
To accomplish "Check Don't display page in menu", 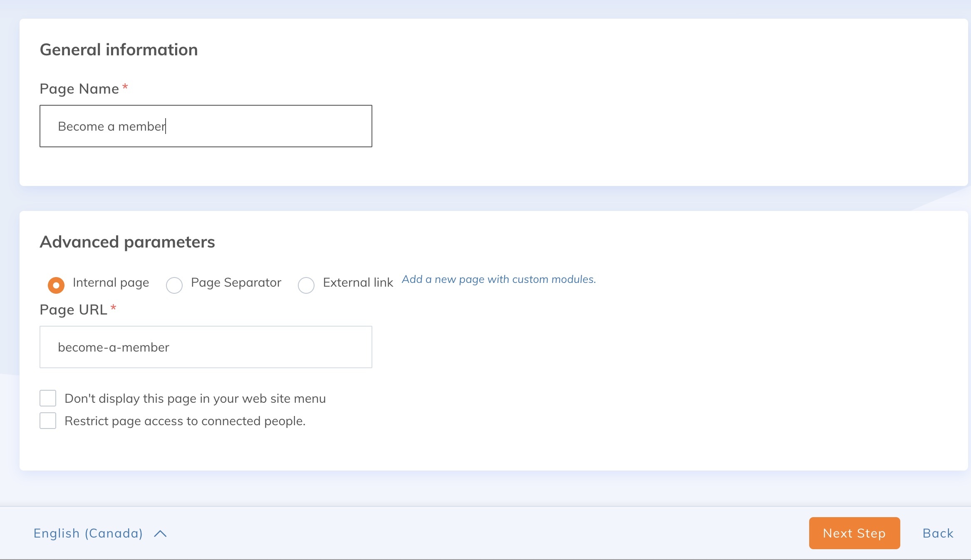I will coord(48,398).
